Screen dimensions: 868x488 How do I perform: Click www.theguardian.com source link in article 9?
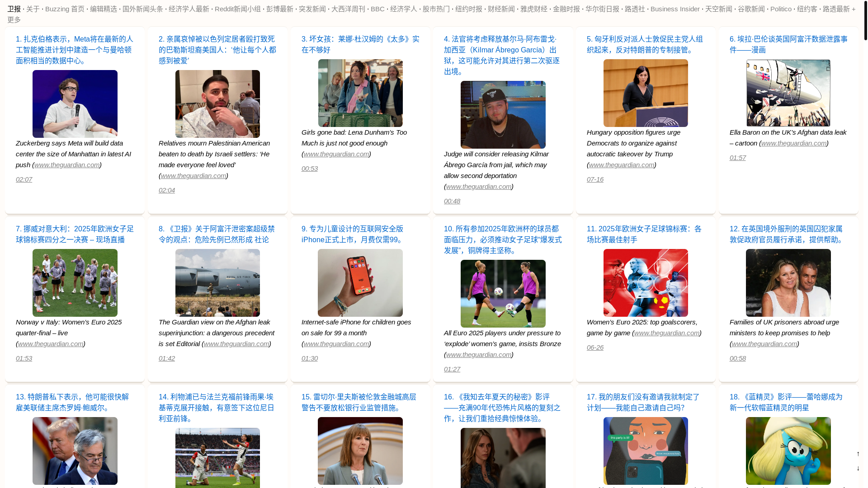coord(336,344)
